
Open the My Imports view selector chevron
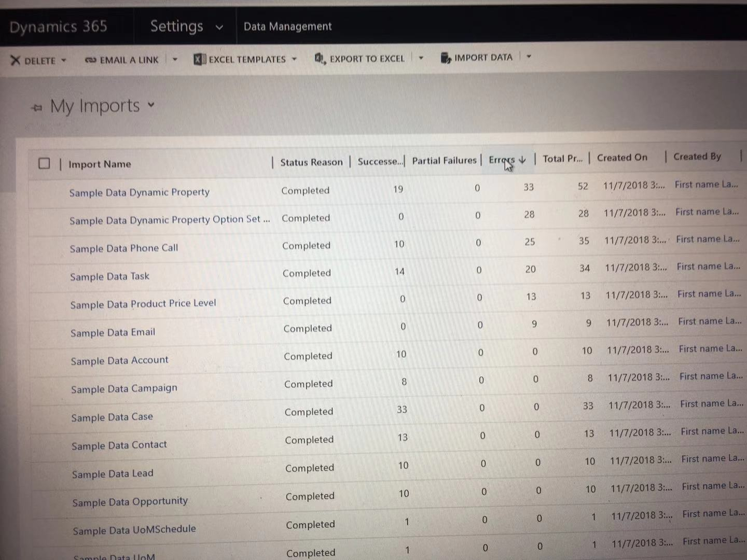click(x=151, y=105)
